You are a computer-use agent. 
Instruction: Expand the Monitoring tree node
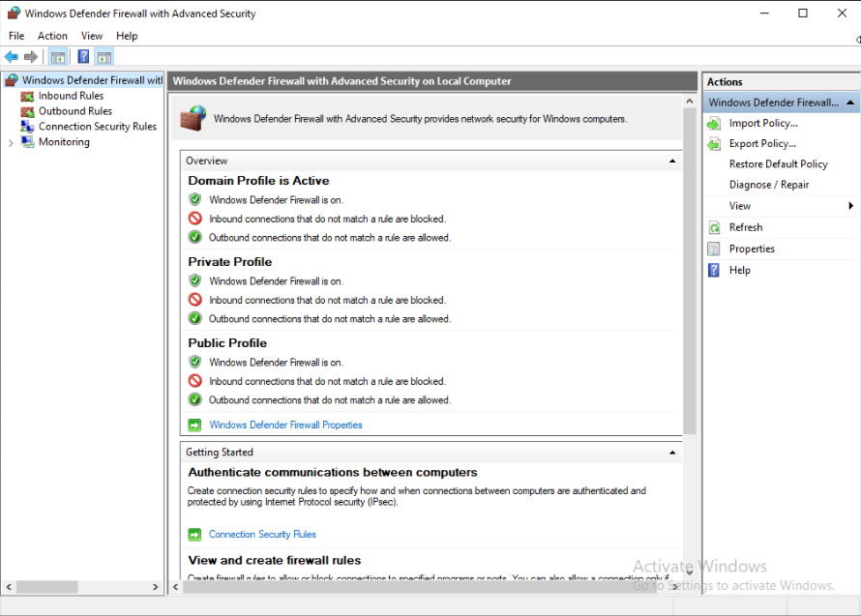coord(11,143)
